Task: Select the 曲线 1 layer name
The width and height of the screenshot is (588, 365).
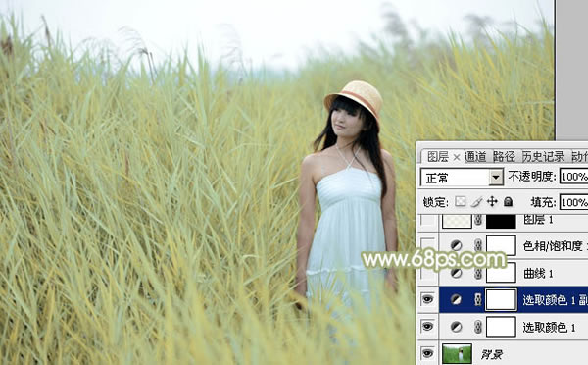Action: (538, 274)
